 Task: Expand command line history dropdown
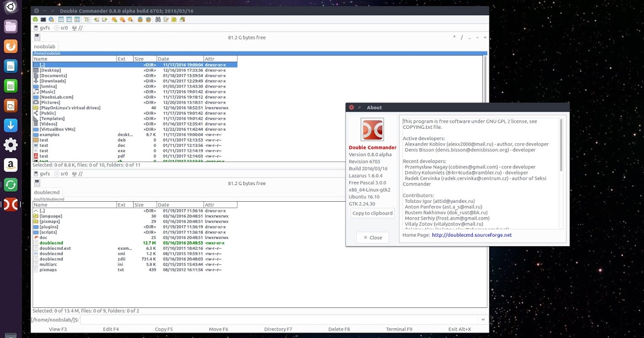484,320
